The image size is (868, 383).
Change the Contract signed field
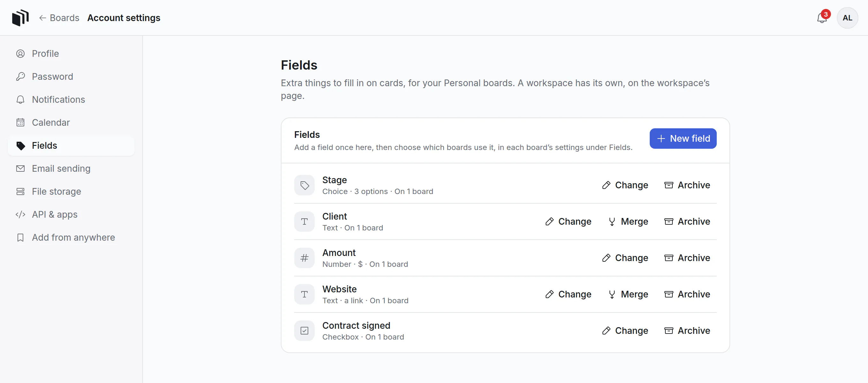625,331
